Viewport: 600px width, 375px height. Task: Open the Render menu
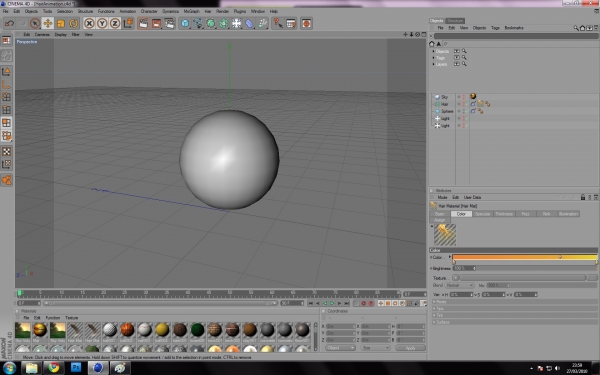click(222, 11)
